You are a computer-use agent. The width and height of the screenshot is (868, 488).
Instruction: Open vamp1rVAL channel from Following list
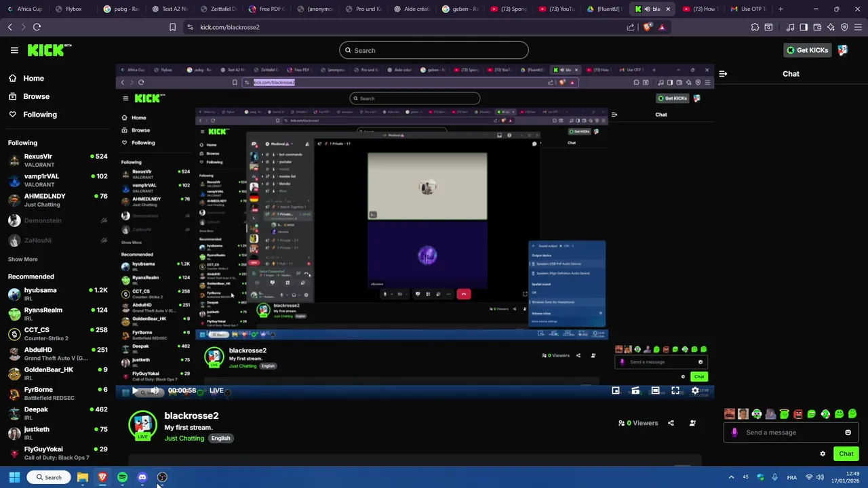tap(58, 180)
